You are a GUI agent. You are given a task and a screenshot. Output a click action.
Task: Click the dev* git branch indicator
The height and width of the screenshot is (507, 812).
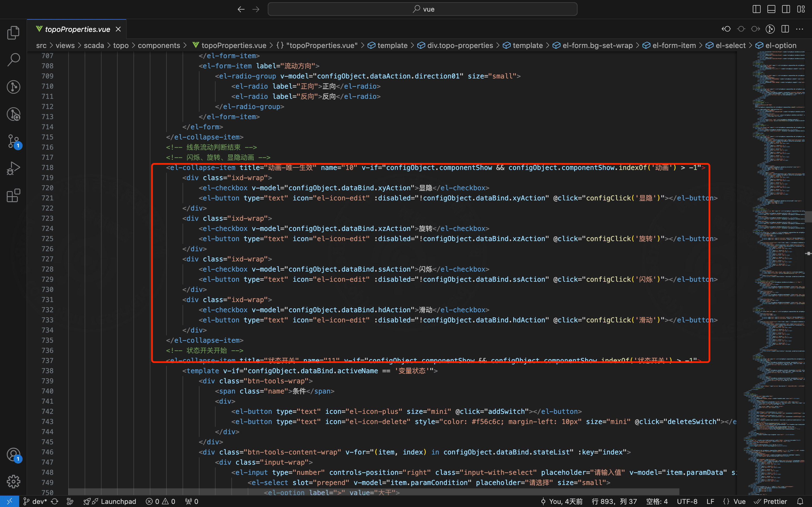click(x=35, y=501)
